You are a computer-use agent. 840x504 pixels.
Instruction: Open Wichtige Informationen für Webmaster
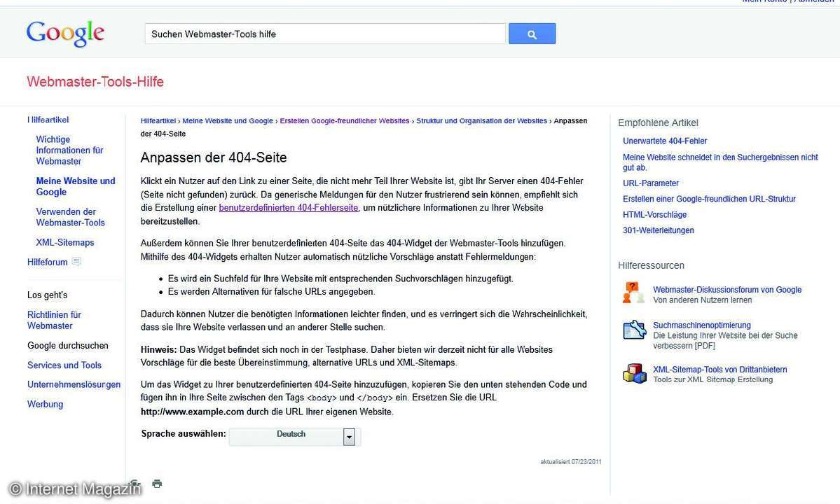pyautogui.click(x=69, y=150)
